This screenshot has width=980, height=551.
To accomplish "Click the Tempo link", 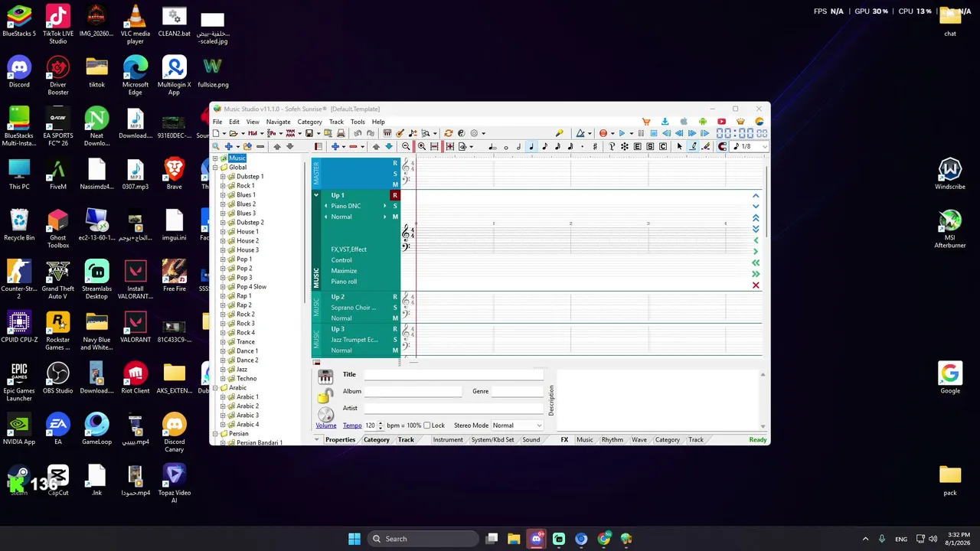I will 352,425.
